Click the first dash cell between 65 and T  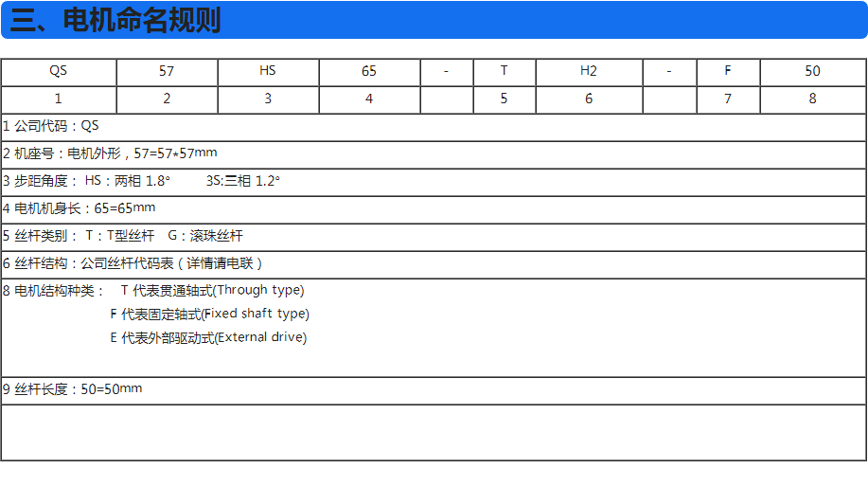[x=447, y=72]
